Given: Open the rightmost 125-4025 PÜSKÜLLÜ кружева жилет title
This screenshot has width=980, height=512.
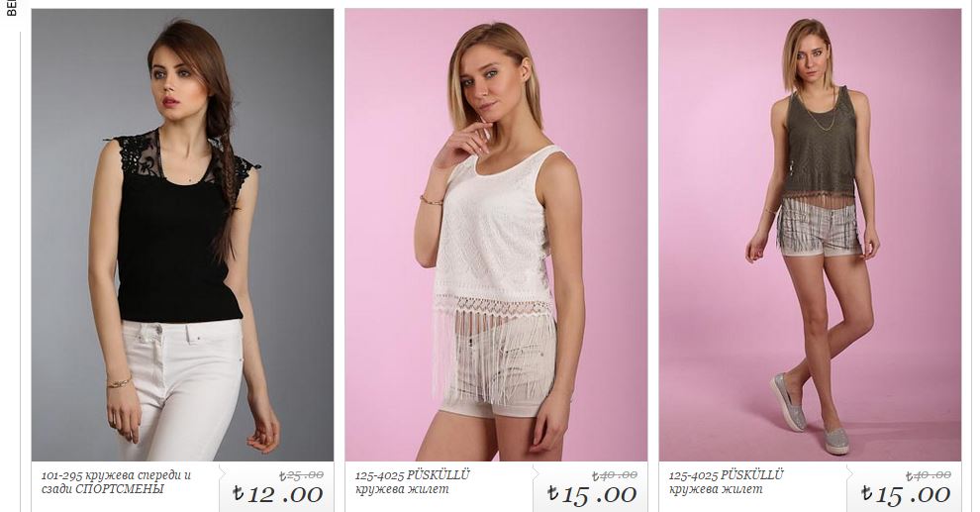Looking at the screenshot, I should tap(727, 482).
